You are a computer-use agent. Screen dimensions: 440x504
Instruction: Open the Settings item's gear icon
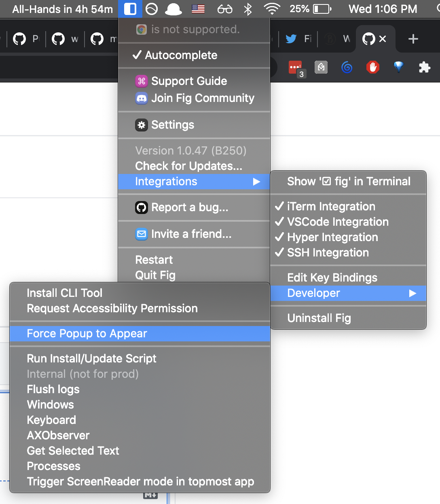coord(141,125)
